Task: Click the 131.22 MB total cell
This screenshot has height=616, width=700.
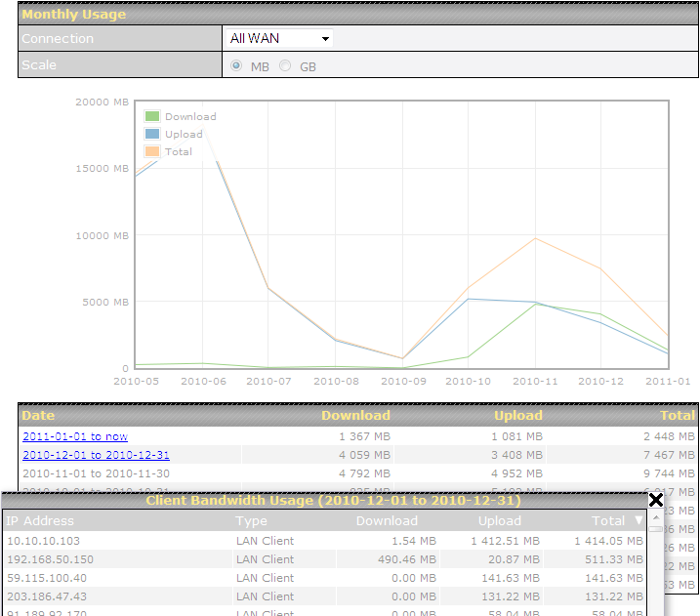Action: (x=614, y=596)
